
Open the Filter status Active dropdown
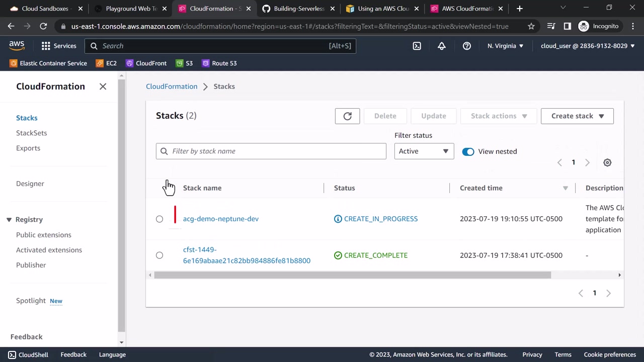(424, 151)
